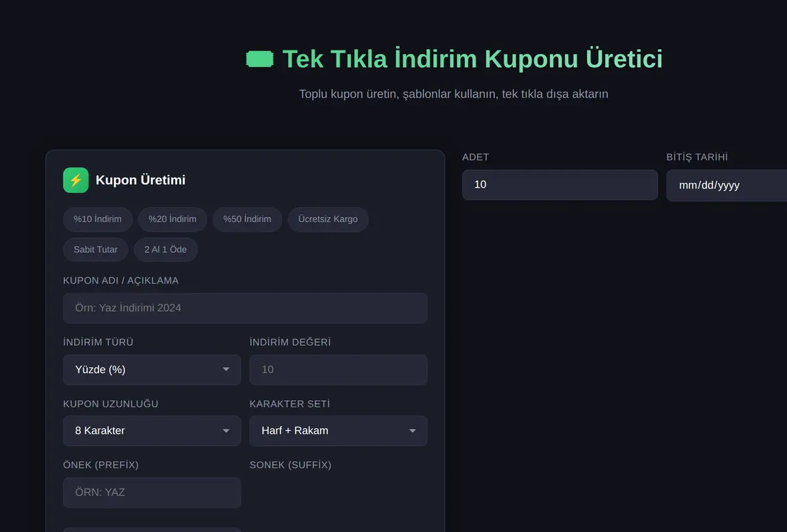This screenshot has height=532, width=787.
Task: Apply the %10 İndirim template
Action: pyautogui.click(x=98, y=219)
